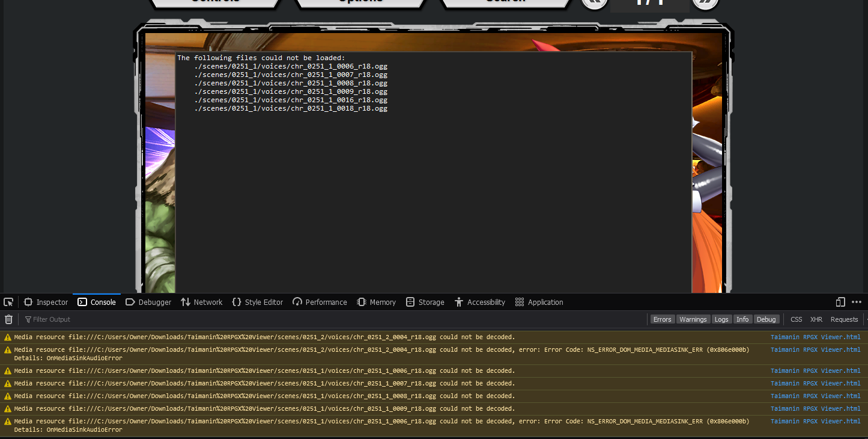Viewport: 868px width, 439px height.
Task: Toggle the Info filter
Action: pyautogui.click(x=742, y=319)
